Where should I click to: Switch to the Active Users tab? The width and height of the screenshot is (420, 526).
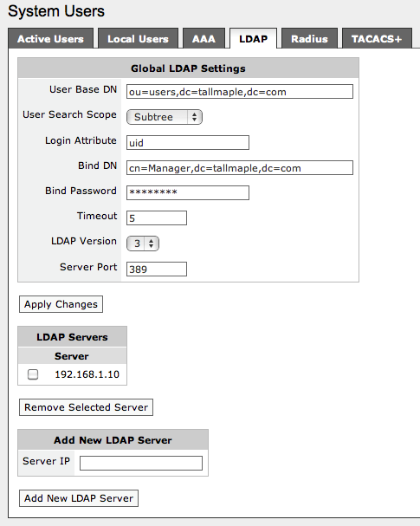(50, 39)
